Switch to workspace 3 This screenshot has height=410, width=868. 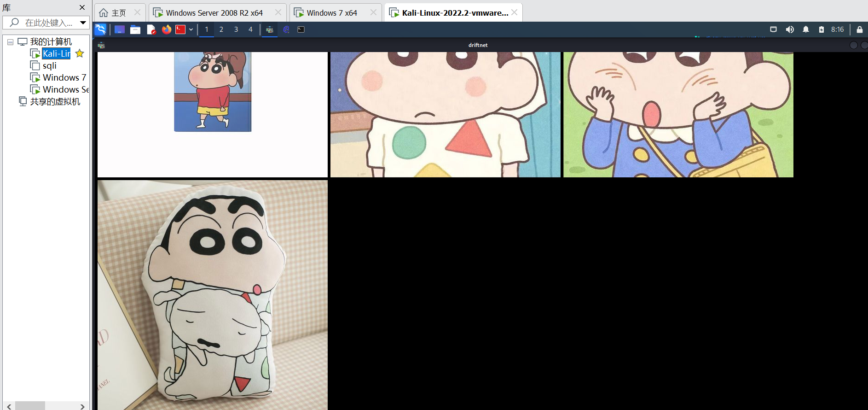(x=236, y=29)
